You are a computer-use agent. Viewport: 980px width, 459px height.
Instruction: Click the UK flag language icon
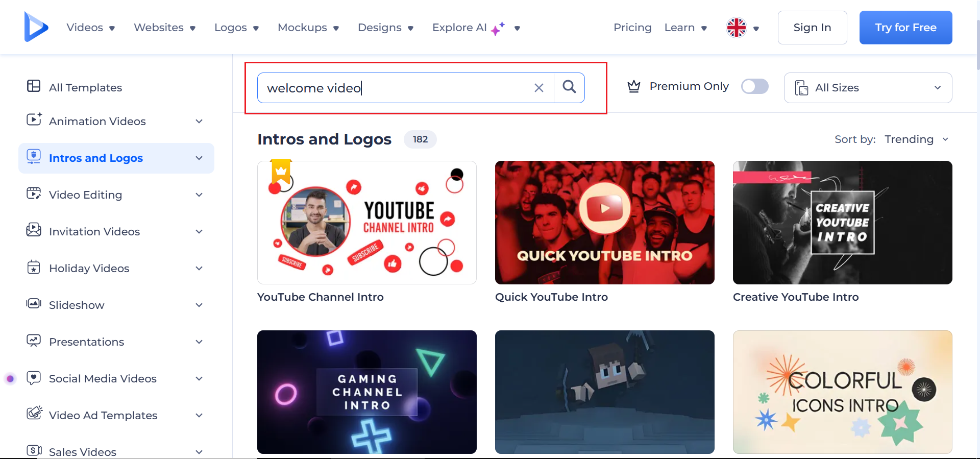click(x=737, y=28)
